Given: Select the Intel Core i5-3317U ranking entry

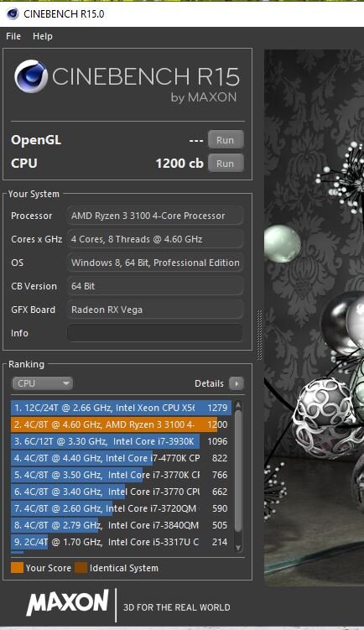Looking at the screenshot, I should point(121,542).
